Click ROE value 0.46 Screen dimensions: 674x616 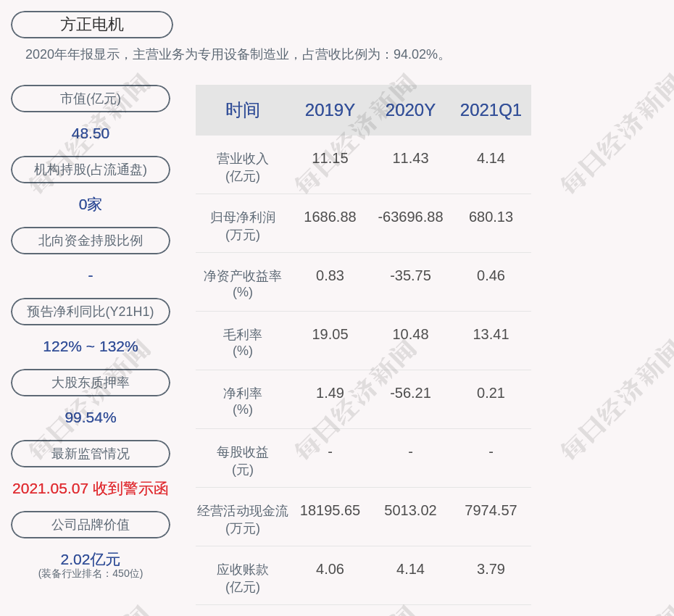(x=491, y=275)
